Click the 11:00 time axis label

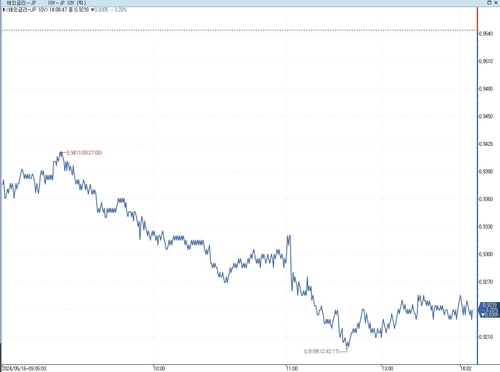292,368
